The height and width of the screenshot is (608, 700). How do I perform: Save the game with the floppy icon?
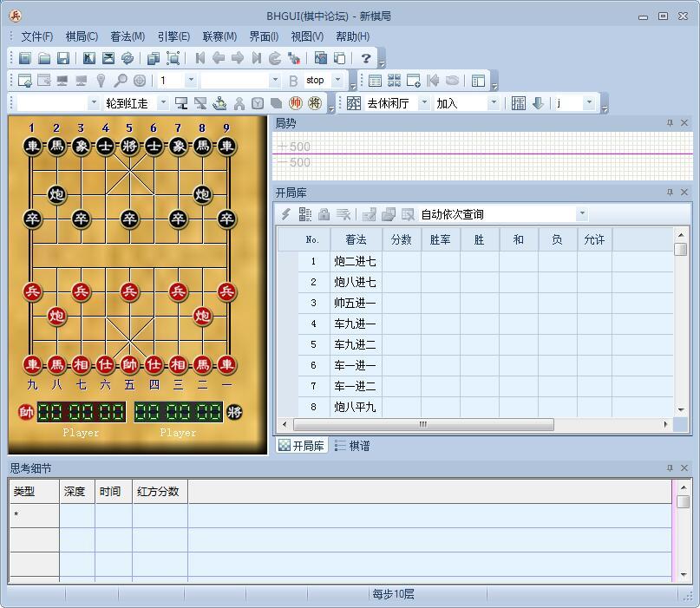(63, 58)
